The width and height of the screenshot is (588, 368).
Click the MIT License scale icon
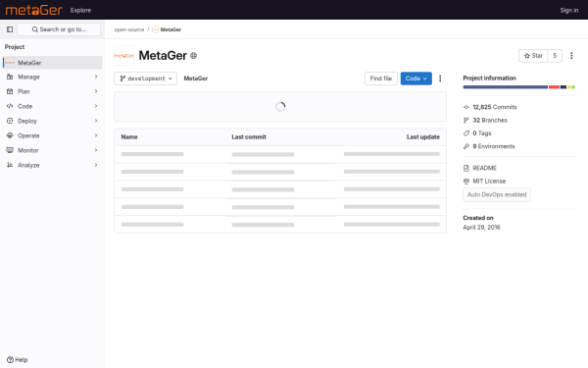(x=466, y=181)
